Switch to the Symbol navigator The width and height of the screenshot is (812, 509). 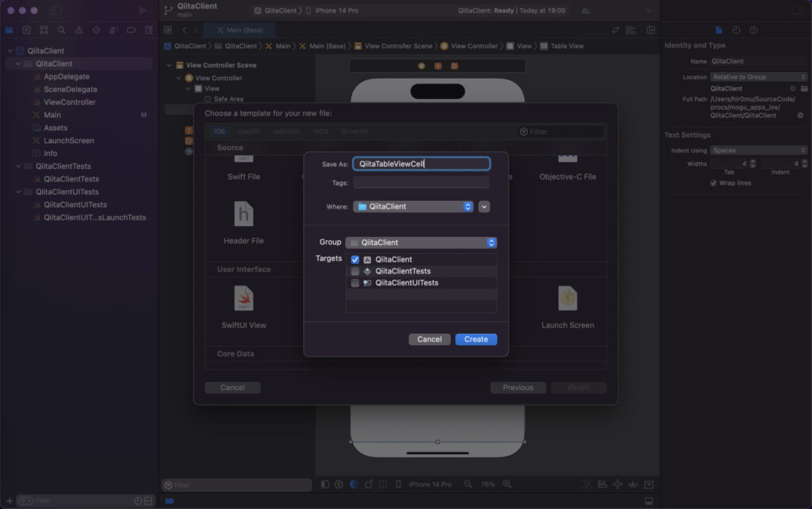click(44, 30)
